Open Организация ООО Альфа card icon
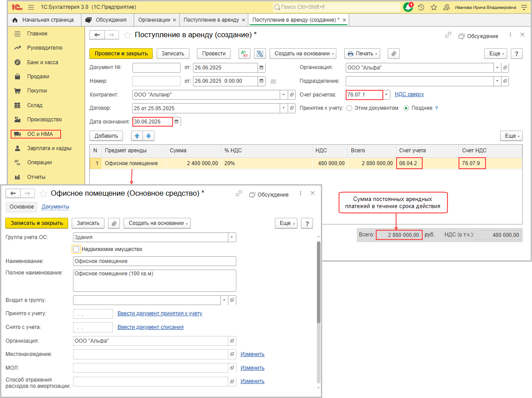Screen dimensions: 532x398 pyautogui.click(x=505, y=68)
